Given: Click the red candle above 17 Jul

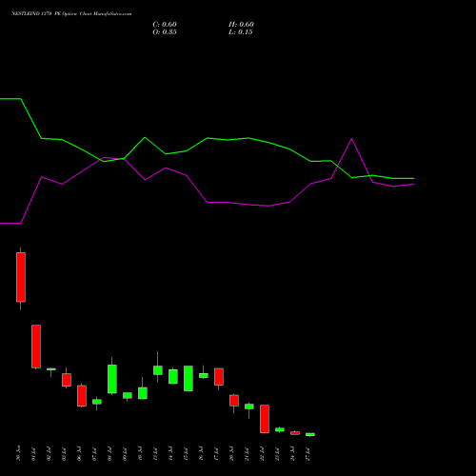Looking at the screenshot, I should (x=219, y=377).
